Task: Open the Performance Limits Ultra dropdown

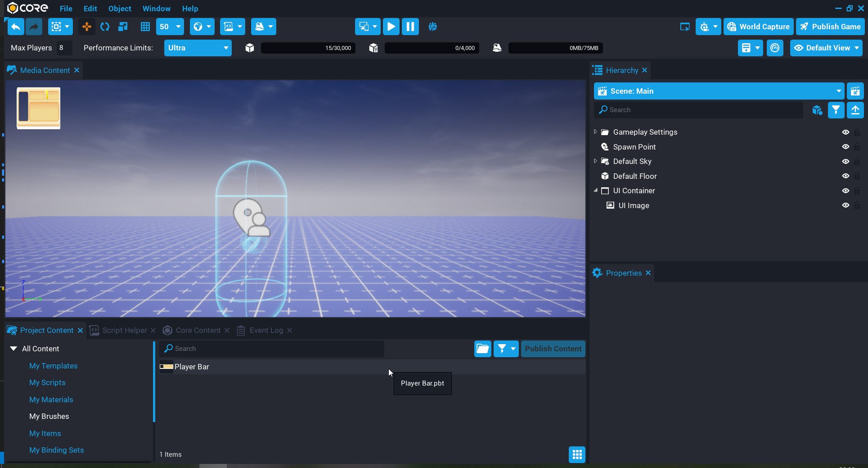Action: (198, 48)
